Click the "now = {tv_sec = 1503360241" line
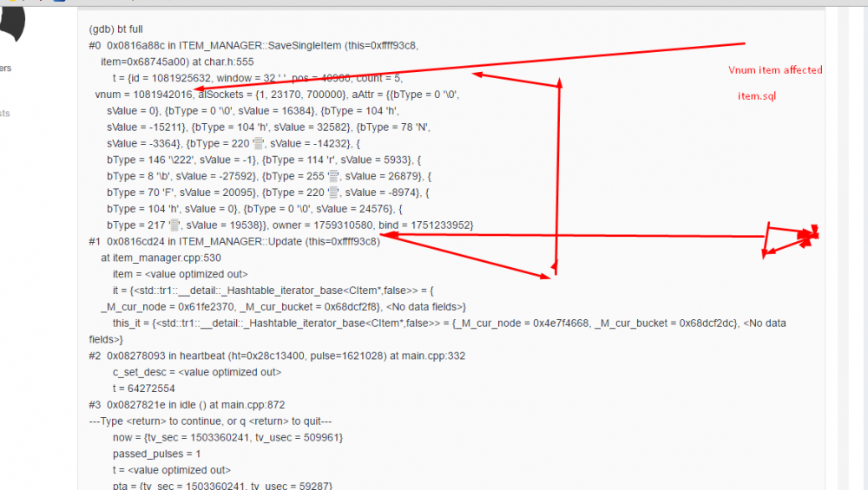868x490 pixels. pos(227,437)
